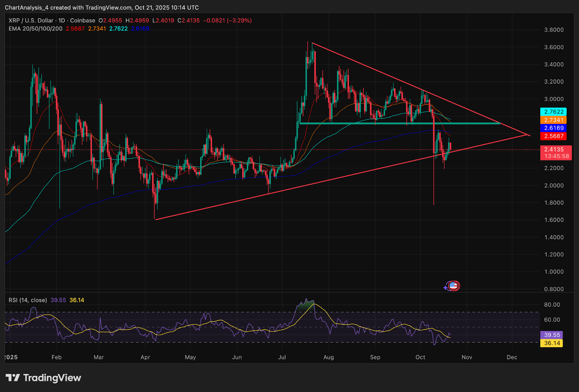Open the EMA 20/50/100/200 indicator legend
Screen dimensions: 579x392
coord(35,29)
